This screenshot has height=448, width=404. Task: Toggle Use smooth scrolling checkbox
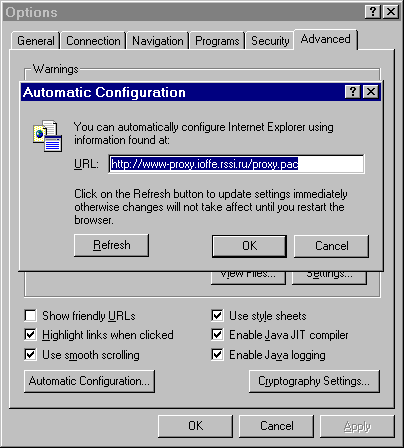[30, 354]
